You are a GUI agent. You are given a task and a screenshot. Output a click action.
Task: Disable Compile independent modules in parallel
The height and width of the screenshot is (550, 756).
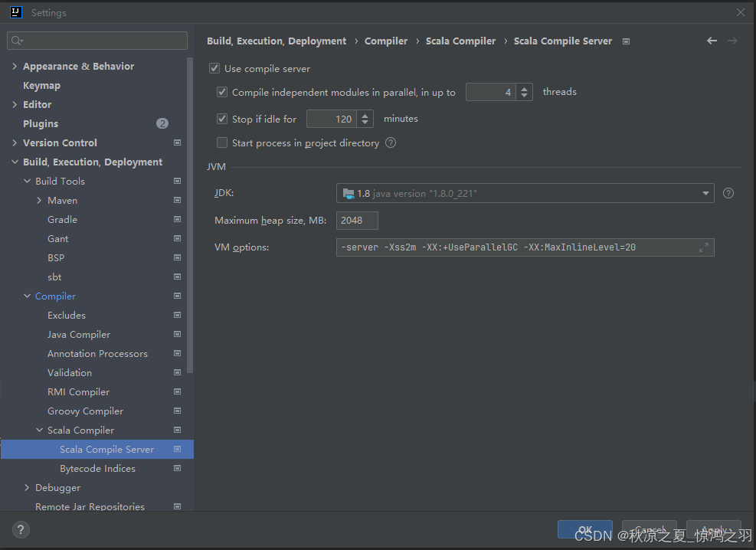pyautogui.click(x=222, y=93)
